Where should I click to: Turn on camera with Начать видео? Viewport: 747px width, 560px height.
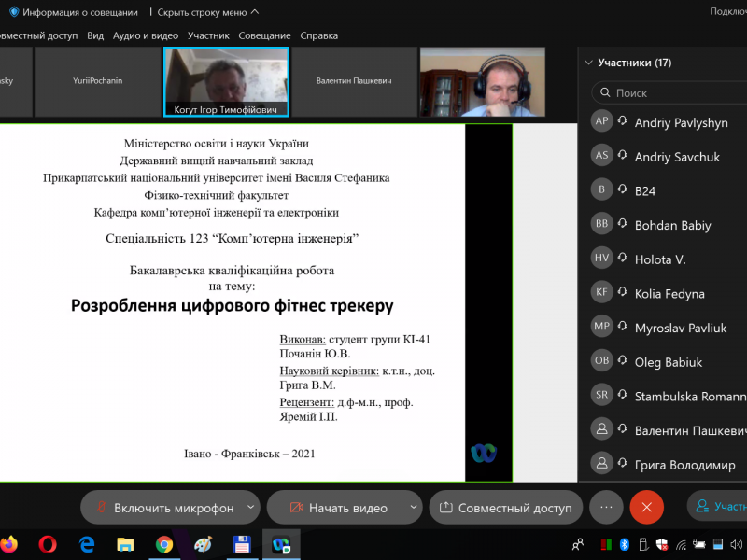(338, 508)
